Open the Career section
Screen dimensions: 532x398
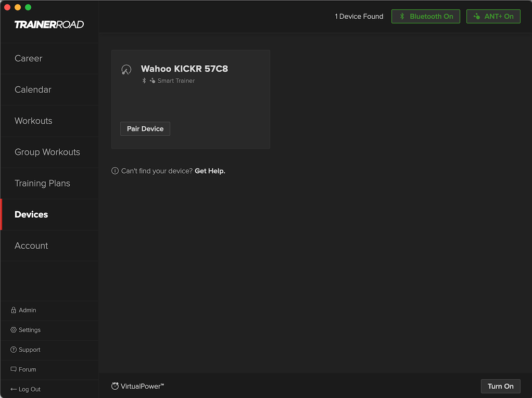pos(49,58)
